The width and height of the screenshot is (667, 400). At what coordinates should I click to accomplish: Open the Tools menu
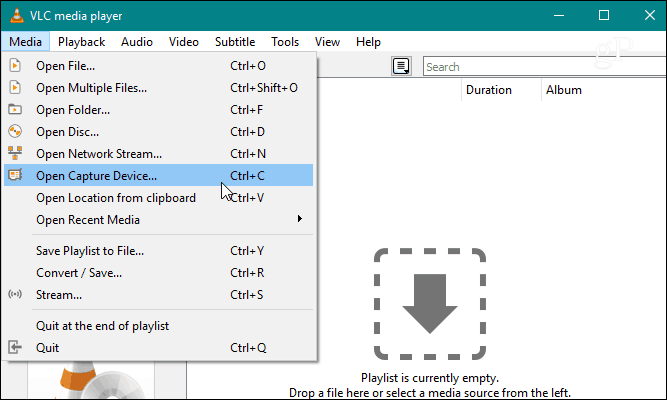click(x=285, y=42)
